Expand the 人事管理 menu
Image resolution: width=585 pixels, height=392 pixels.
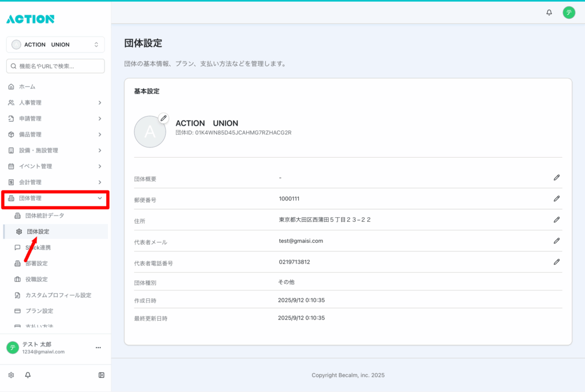pos(55,103)
